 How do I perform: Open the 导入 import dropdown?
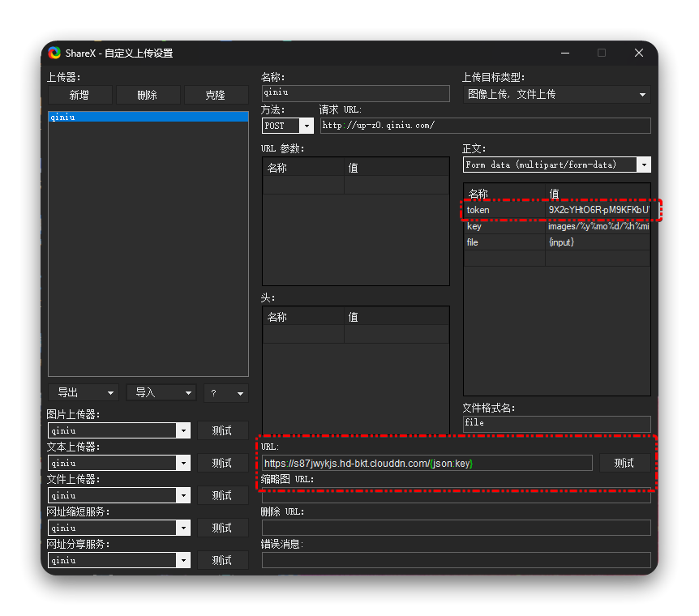(161, 392)
